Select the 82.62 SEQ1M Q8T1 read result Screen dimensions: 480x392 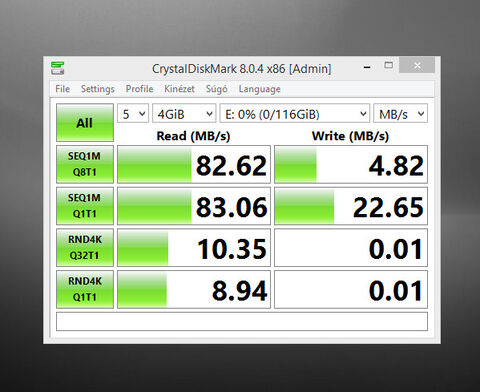pyautogui.click(x=194, y=164)
